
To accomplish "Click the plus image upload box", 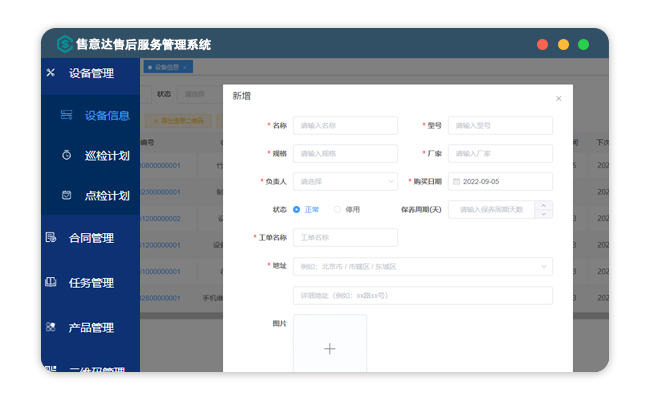I will pyautogui.click(x=330, y=344).
